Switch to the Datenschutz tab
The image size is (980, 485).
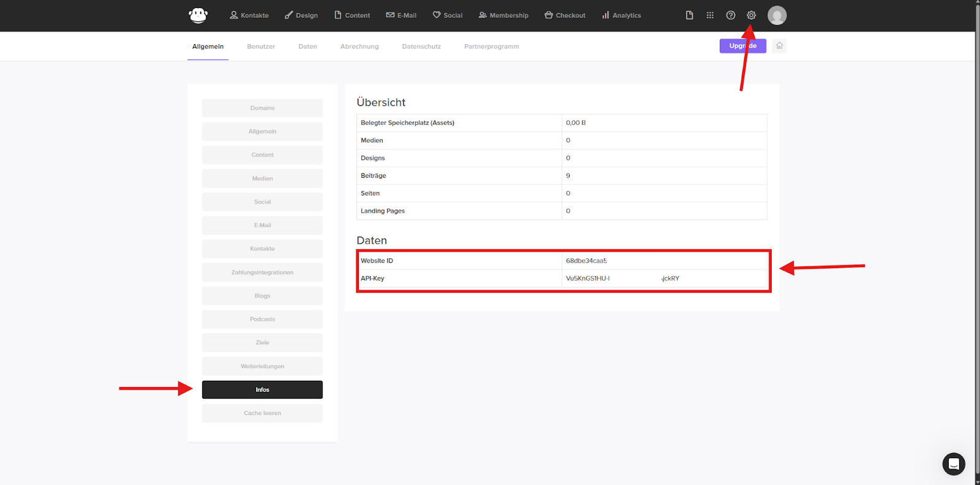coord(421,47)
